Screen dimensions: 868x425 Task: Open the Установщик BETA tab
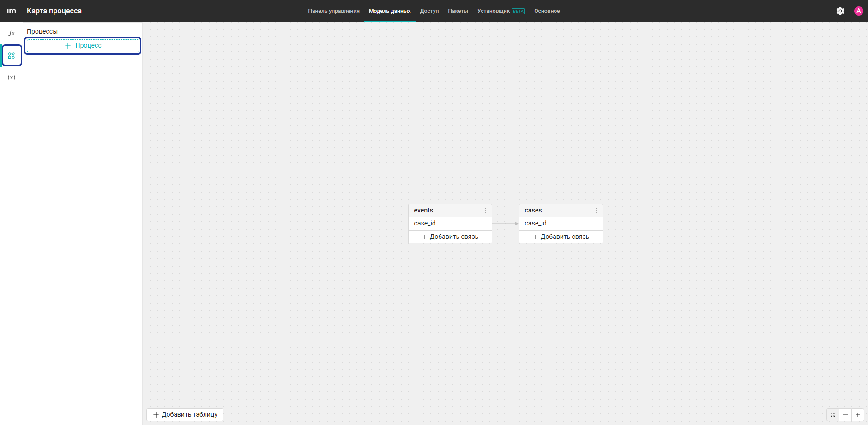coord(501,11)
